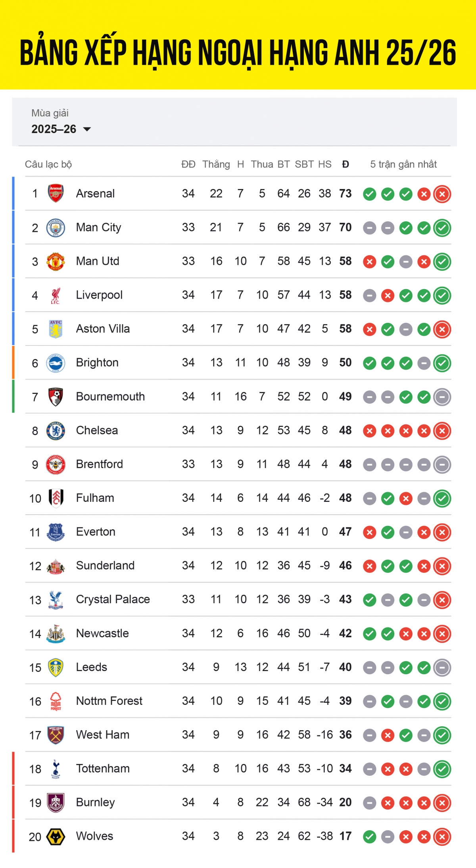The image size is (476, 868).
Task: Click the Câu lạc bộ column header
Action: coord(48,164)
